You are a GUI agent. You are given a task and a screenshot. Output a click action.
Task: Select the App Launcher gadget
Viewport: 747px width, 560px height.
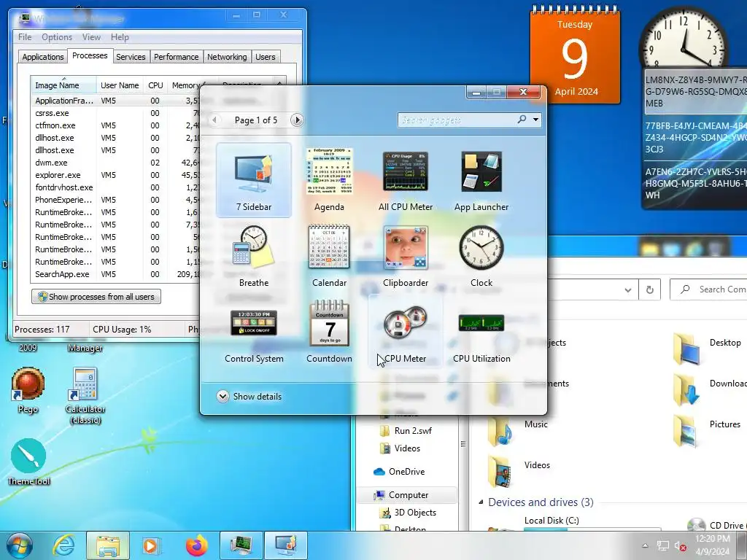481,180
